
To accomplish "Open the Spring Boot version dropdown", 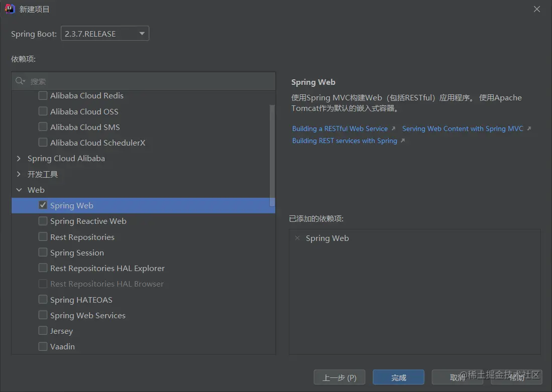I will [x=105, y=34].
